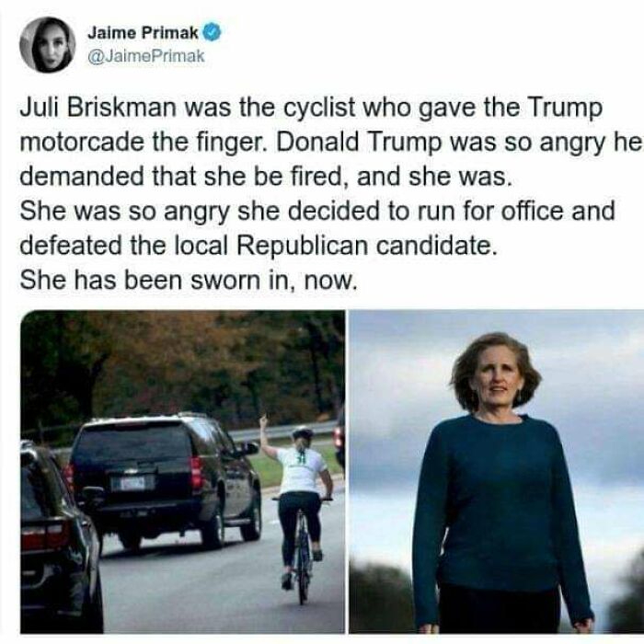Open the right photo of woman in sweater
This screenshot has width=644, height=644.
click(496, 472)
